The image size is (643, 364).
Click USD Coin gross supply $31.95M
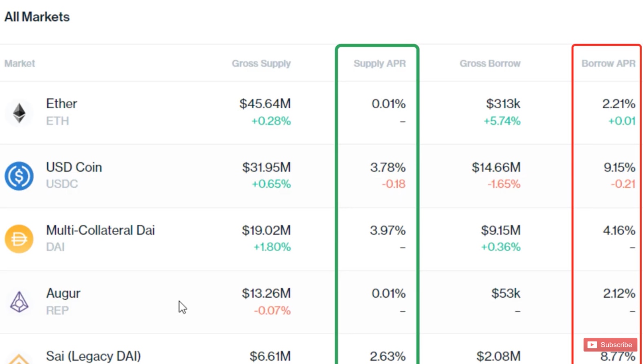(x=266, y=167)
